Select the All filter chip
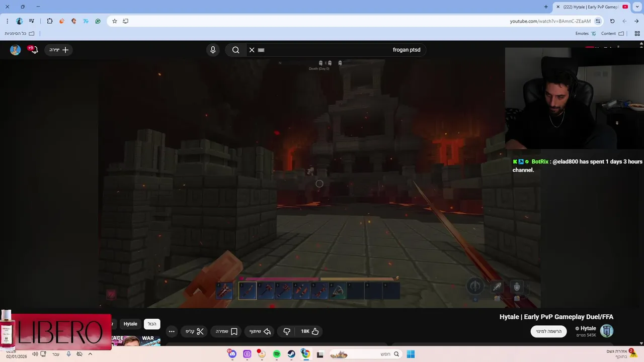Screen dimensions: 644x362 (152, 324)
